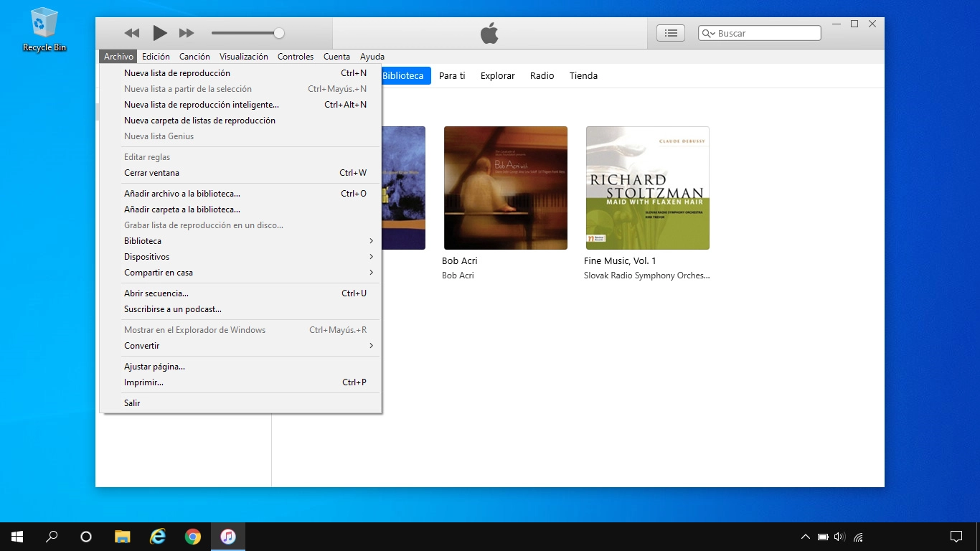
Task: Click the rewind icon
Action: coord(132,32)
